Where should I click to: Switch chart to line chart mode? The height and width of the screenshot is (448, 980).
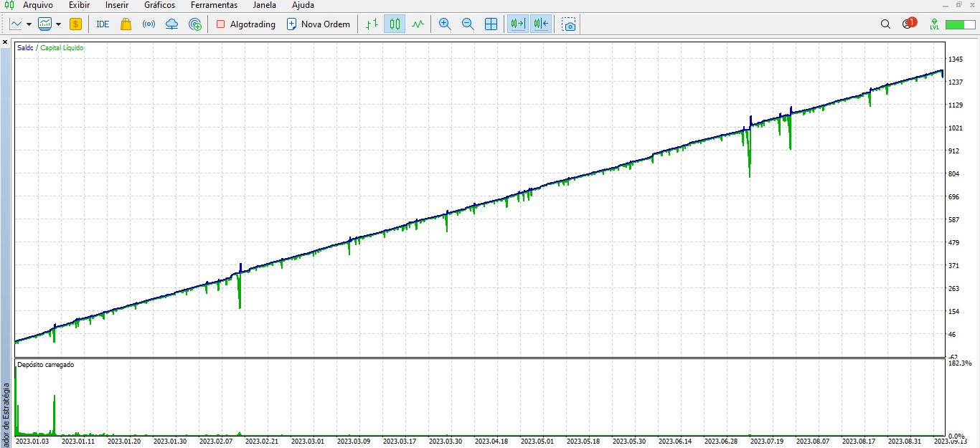pos(418,24)
